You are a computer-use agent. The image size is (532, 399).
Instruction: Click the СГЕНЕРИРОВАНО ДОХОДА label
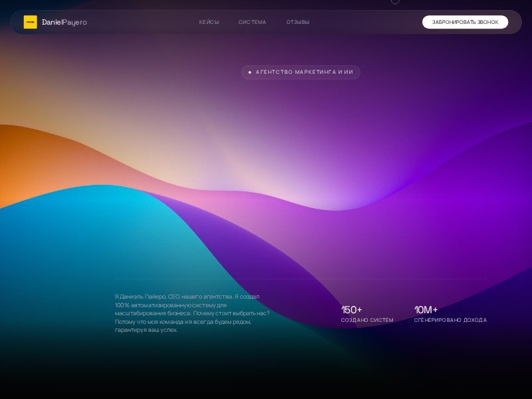[x=450, y=321]
